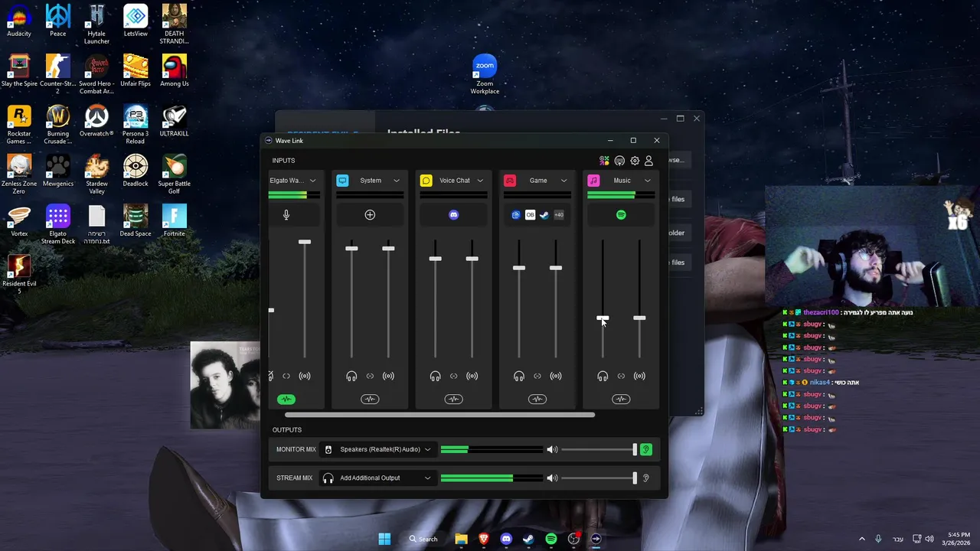This screenshot has height=551, width=980.
Task: Click the Monitor Mix volume slider handle
Action: (x=635, y=449)
